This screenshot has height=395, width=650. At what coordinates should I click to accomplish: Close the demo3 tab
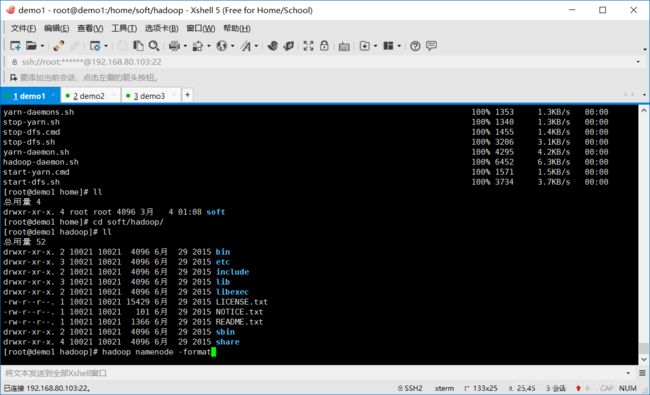(x=174, y=95)
